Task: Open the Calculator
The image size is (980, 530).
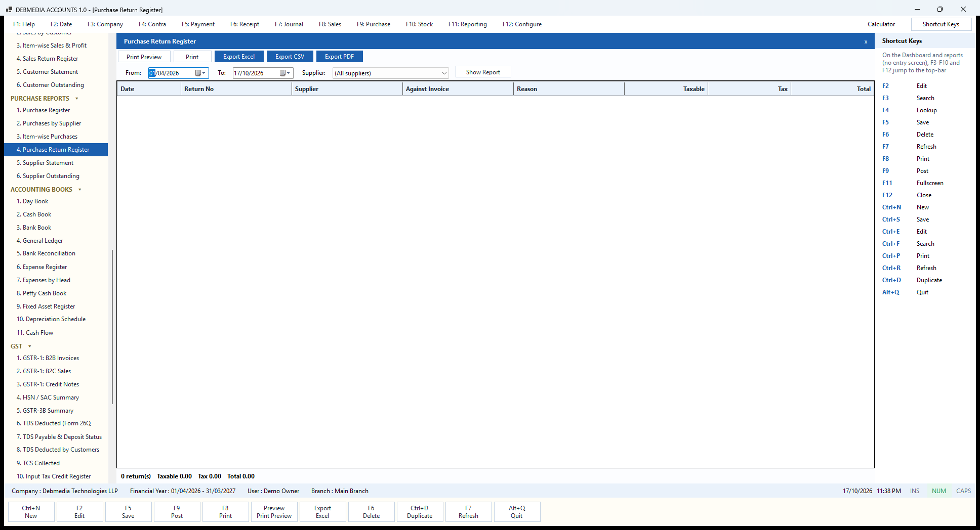Action: [881, 24]
